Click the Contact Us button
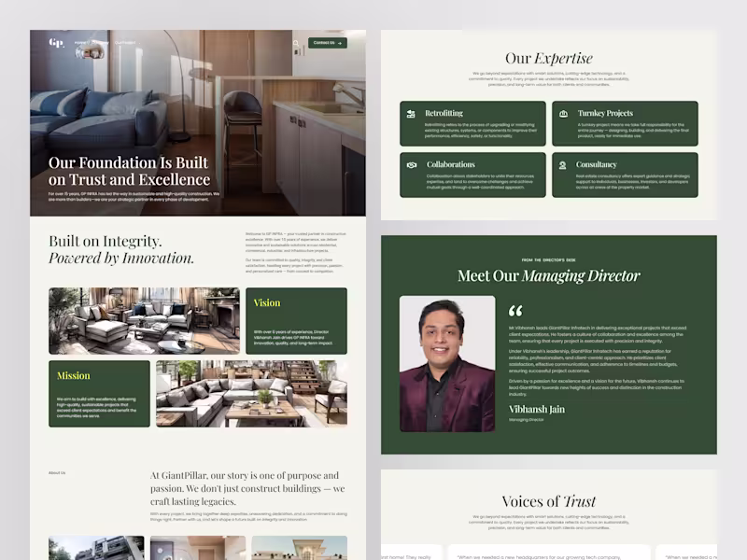This screenshot has width=747, height=560. pyautogui.click(x=328, y=43)
